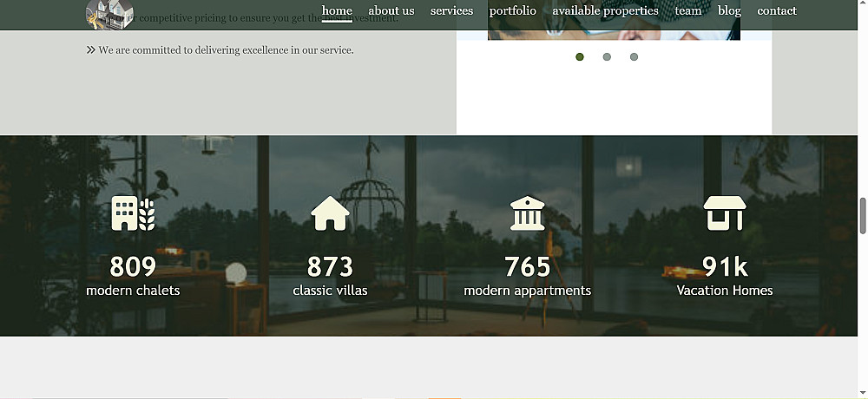Navigate to the portfolio section
The image size is (868, 399).
tap(513, 10)
